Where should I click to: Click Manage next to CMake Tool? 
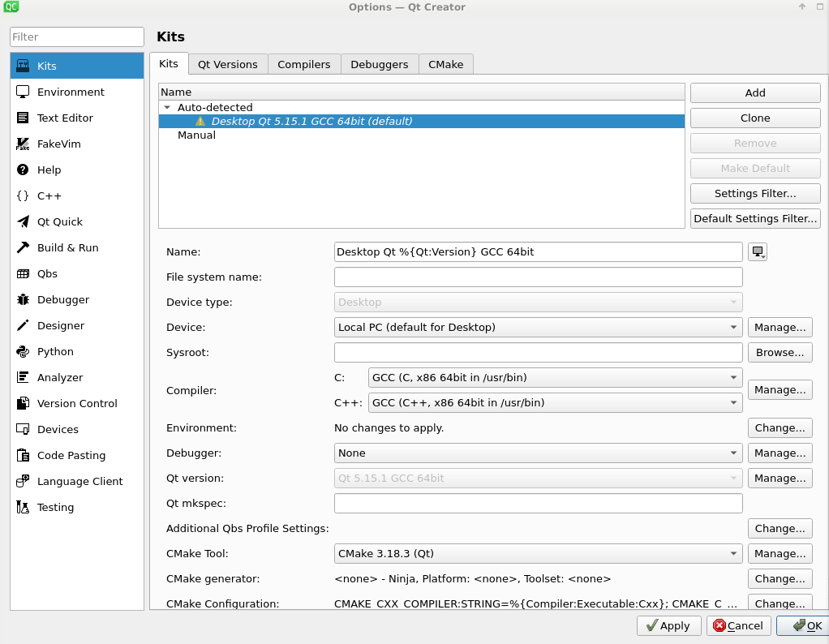point(780,554)
